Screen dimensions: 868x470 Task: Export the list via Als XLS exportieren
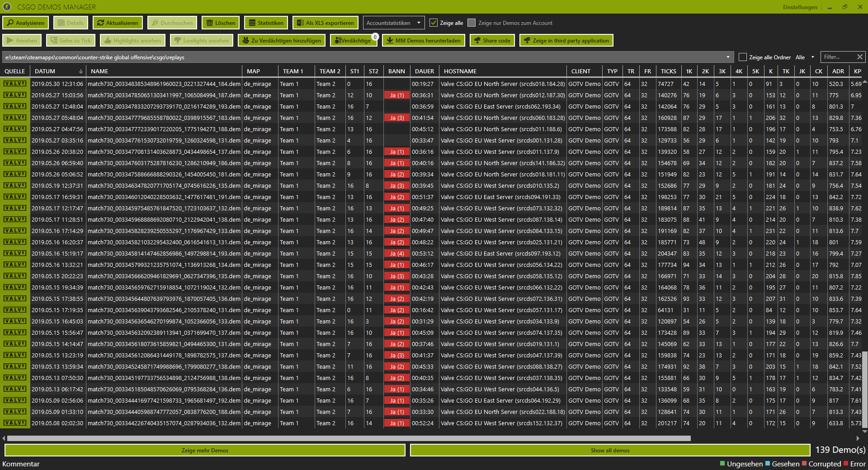pyautogui.click(x=325, y=23)
